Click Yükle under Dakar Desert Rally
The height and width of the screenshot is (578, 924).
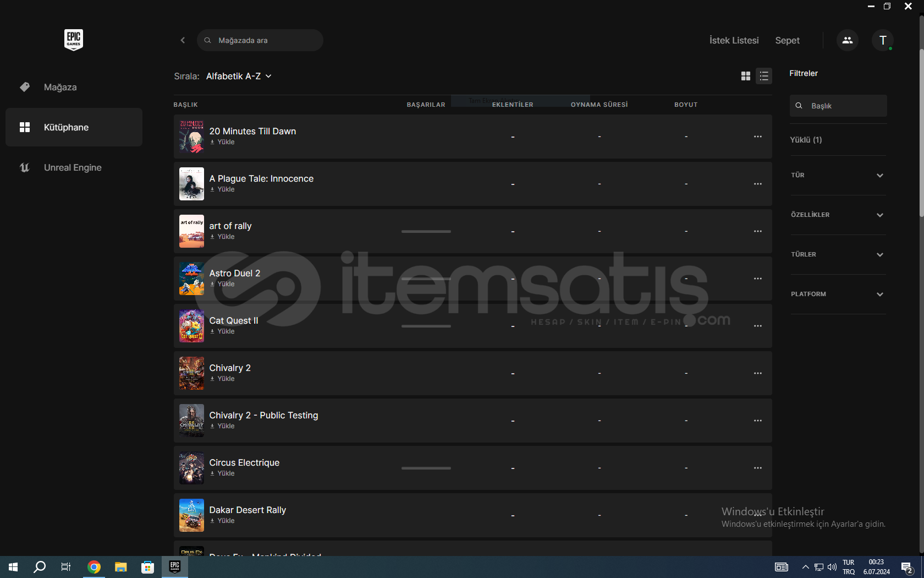pyautogui.click(x=222, y=521)
